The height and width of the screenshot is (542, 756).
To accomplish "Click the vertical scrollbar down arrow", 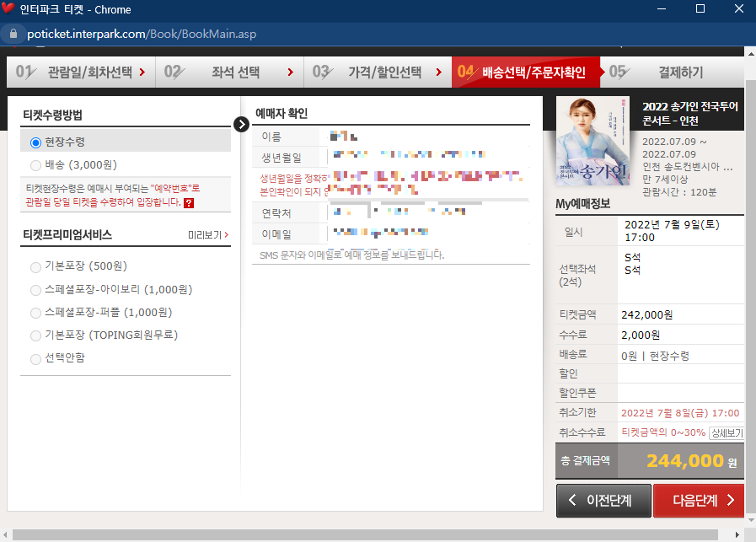I will pos(751,520).
